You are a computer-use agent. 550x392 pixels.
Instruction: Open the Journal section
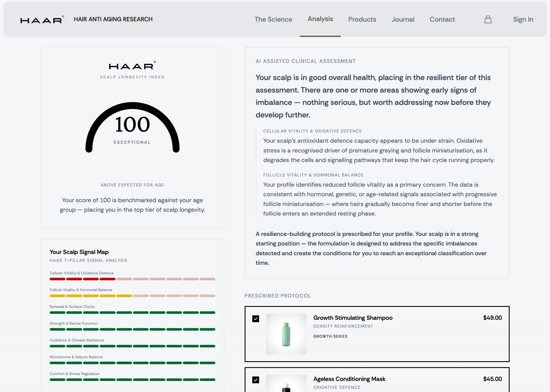click(x=403, y=19)
